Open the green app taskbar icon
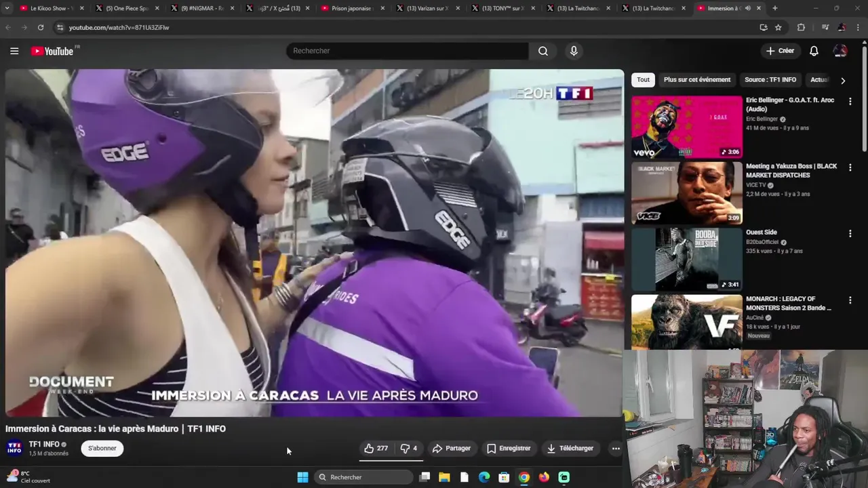Screen dimensions: 868x488 coord(564,477)
